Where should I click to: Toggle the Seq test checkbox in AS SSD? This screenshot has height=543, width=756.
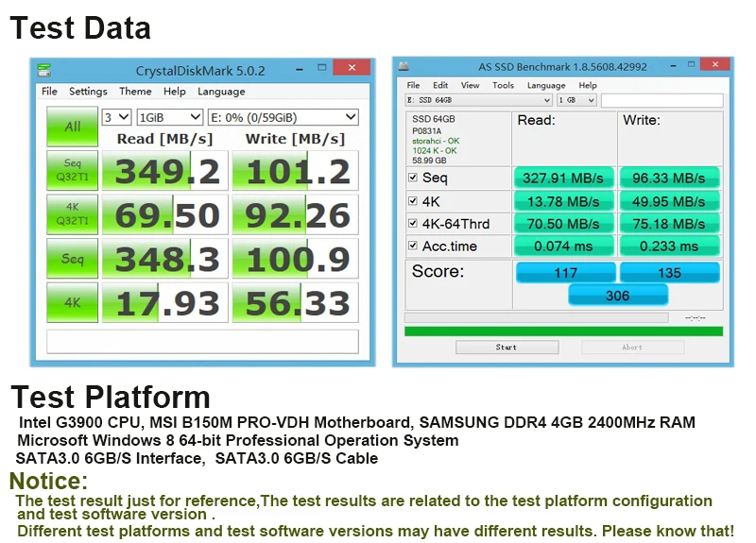click(x=413, y=178)
